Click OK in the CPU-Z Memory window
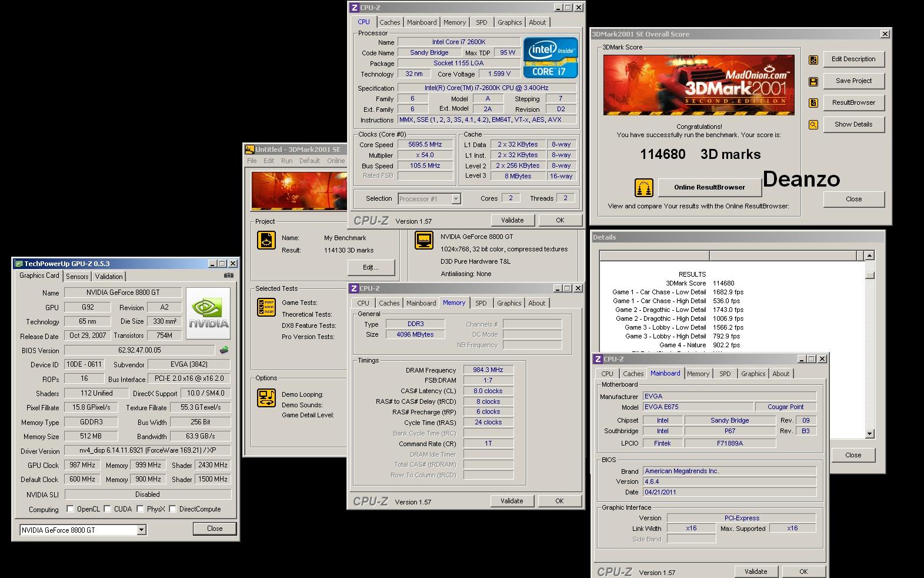 559,501
